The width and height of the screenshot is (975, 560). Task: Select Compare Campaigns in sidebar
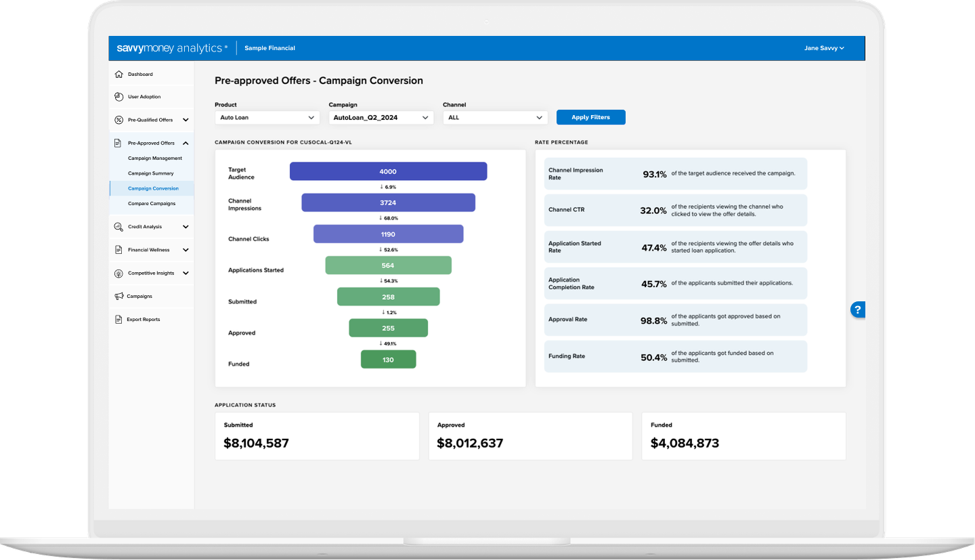tap(152, 203)
